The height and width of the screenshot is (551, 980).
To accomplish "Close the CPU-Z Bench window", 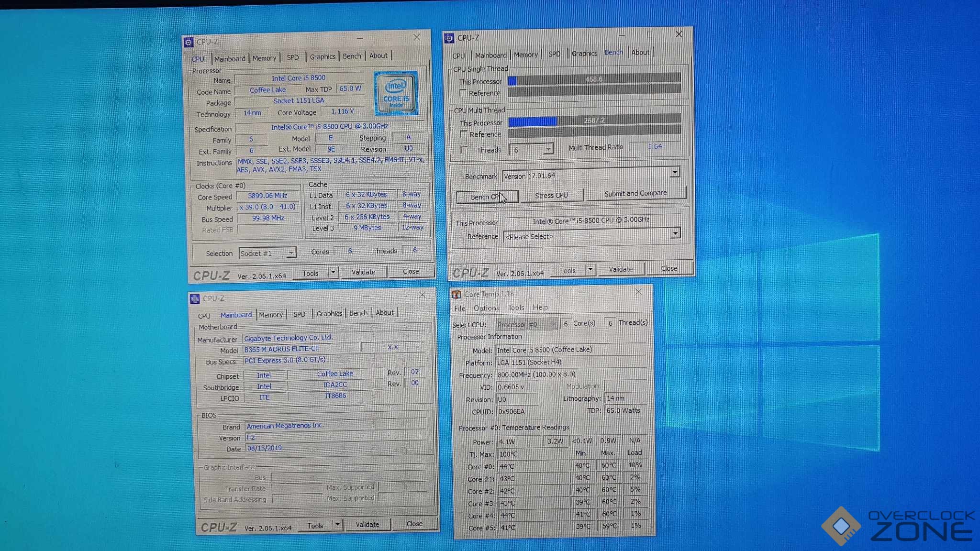I will 679,34.
